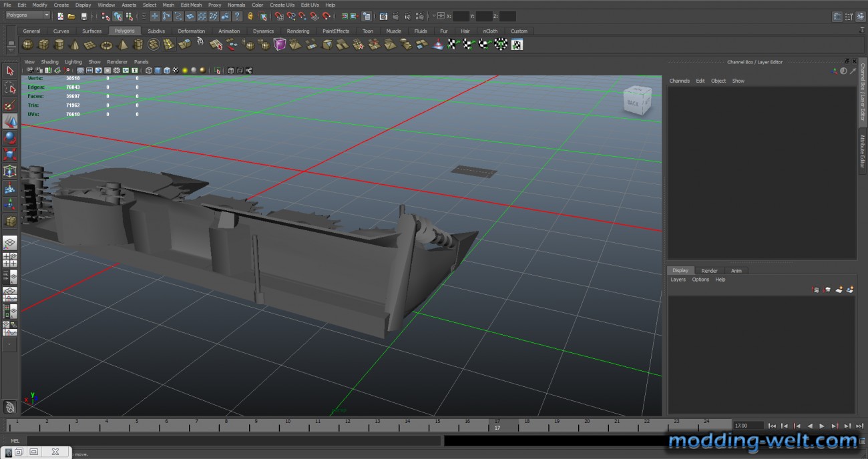Toggle the film gate in the viewport

(x=89, y=71)
